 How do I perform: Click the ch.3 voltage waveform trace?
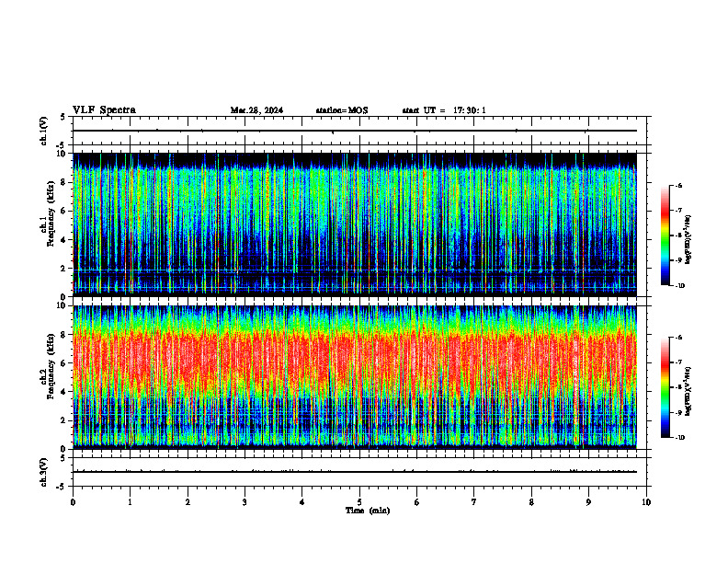[x=355, y=472]
